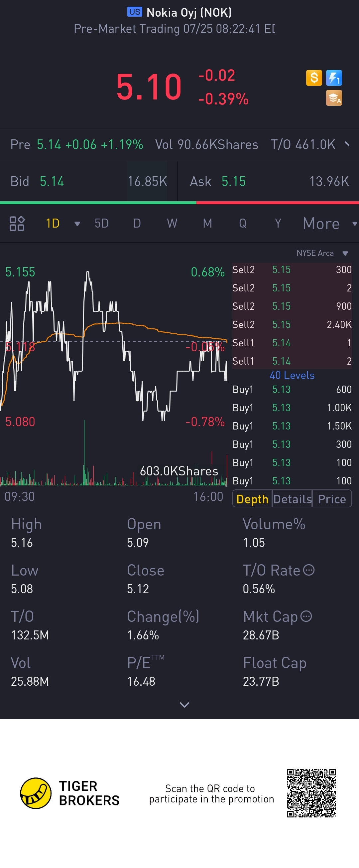Image resolution: width=359 pixels, height=868 pixels.
Task: Switch to the Y yearly chart tab
Action: tap(278, 223)
